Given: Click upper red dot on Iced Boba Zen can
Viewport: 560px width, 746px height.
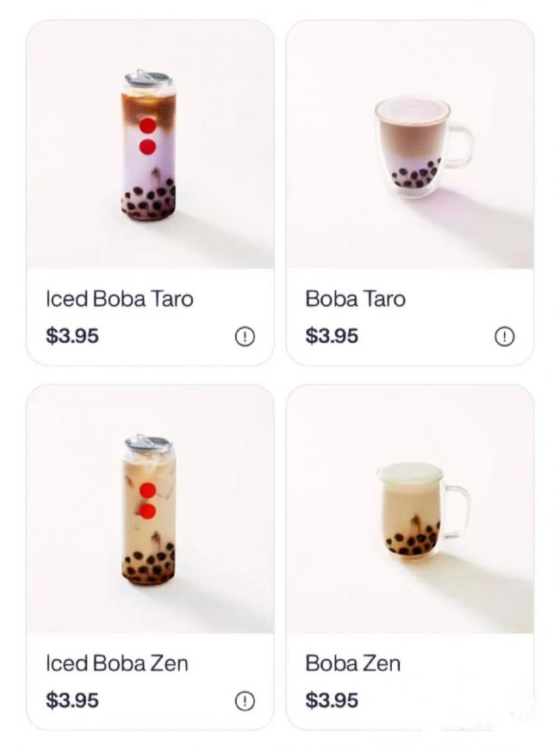Looking at the screenshot, I should coord(147,490).
